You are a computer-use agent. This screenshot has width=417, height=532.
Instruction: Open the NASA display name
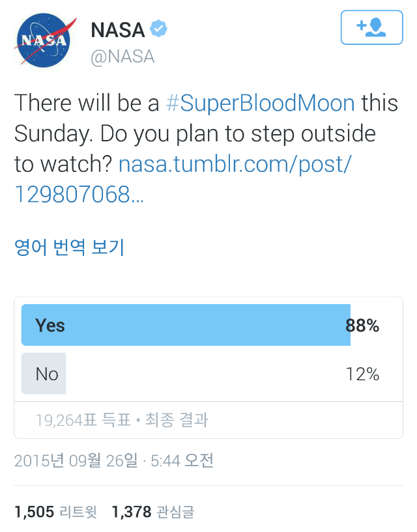click(x=118, y=30)
